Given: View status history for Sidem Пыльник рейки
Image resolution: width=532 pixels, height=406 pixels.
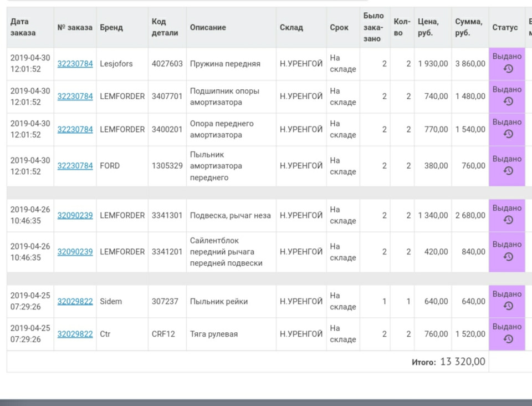Looking at the screenshot, I should 508,306.
